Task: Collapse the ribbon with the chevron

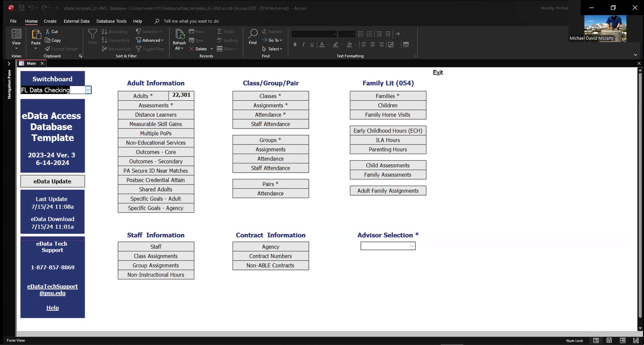Action: tap(635, 55)
